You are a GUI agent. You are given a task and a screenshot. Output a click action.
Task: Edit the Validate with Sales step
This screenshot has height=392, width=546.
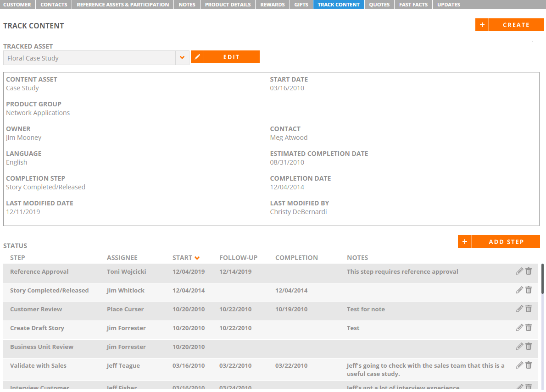pos(519,365)
